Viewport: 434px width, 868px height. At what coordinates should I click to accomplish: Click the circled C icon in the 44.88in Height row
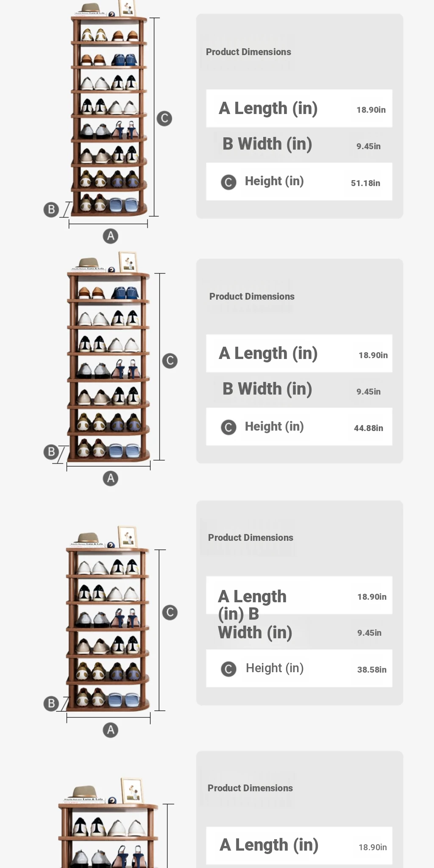point(228,427)
